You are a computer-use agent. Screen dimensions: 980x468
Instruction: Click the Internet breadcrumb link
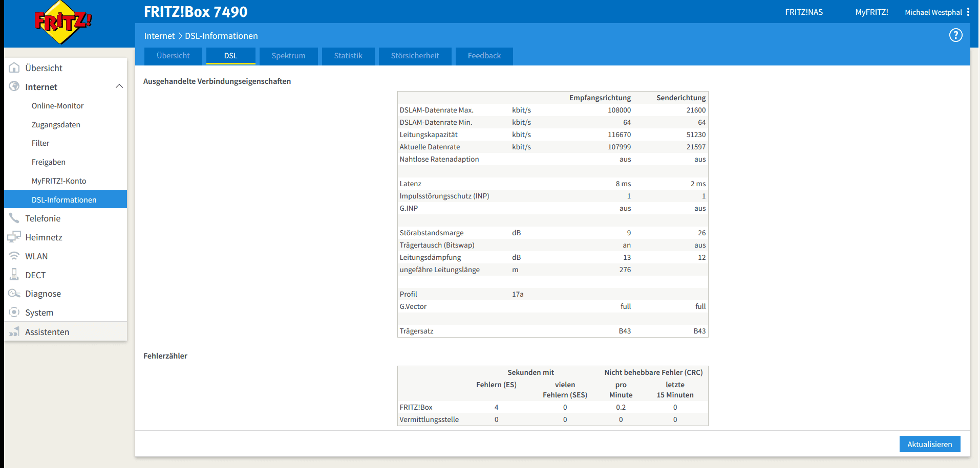(159, 36)
